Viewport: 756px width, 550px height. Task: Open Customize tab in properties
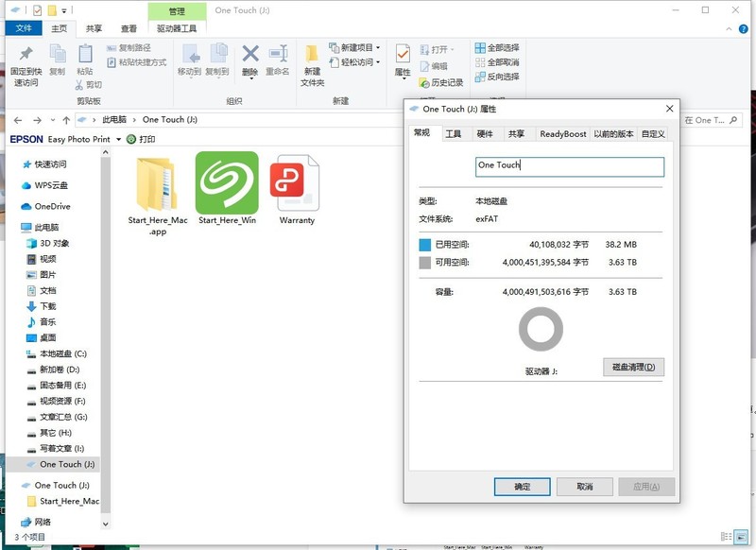(x=653, y=134)
